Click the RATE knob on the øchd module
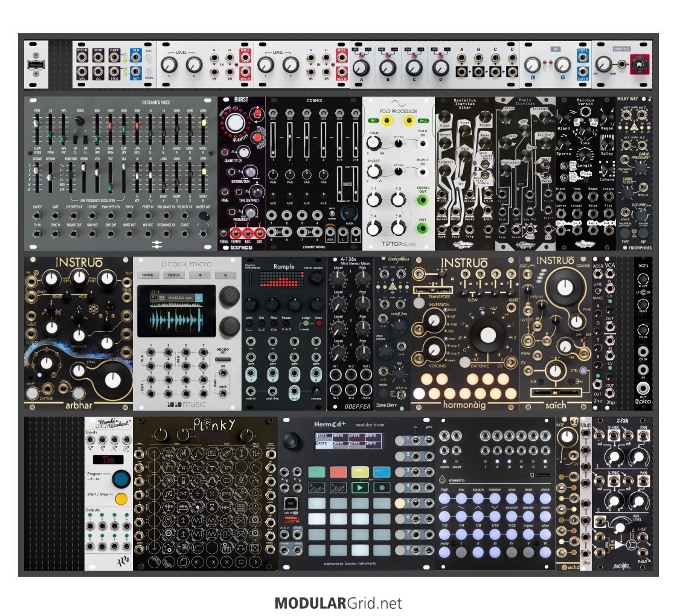Screen dimensions: 677x616 tap(566, 437)
